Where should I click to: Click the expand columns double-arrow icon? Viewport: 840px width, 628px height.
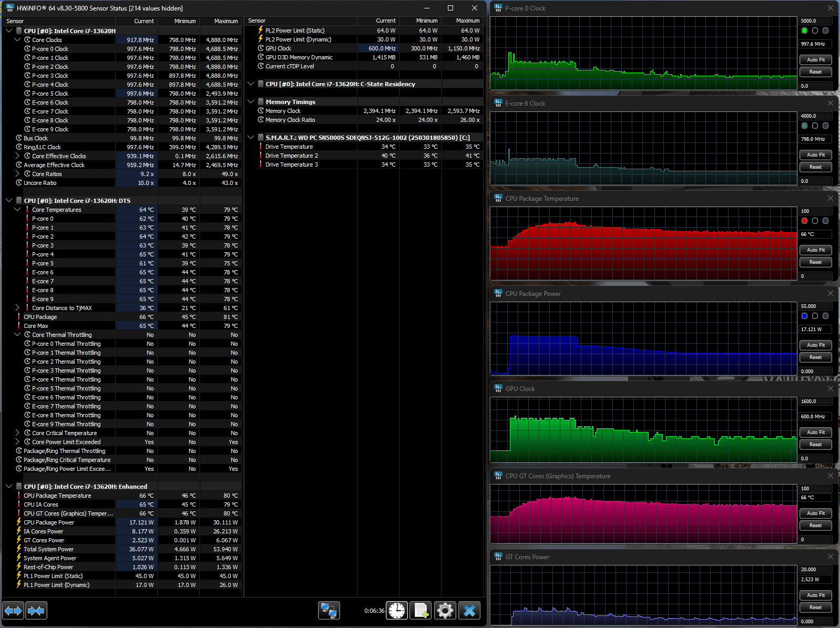pos(13,611)
